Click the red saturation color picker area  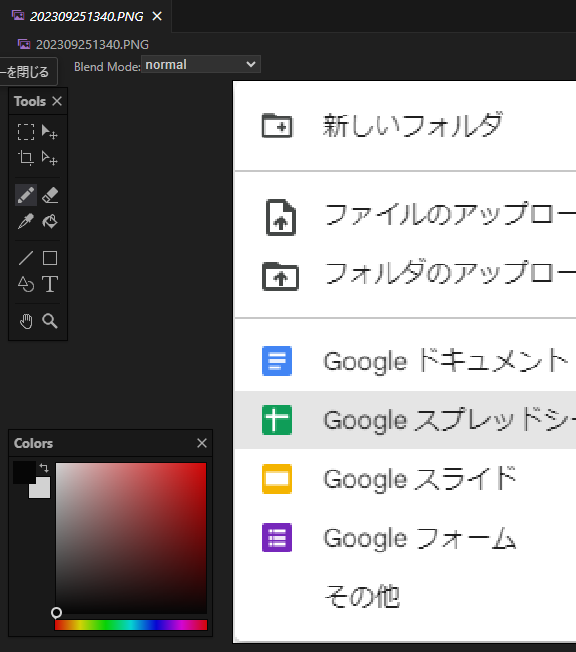click(x=131, y=538)
